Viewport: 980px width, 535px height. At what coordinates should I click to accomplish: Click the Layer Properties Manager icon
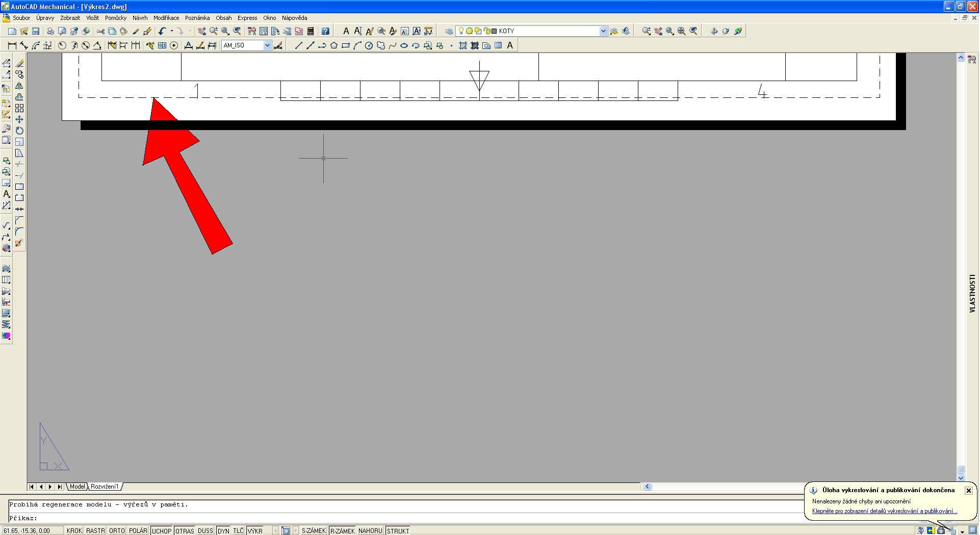[449, 31]
